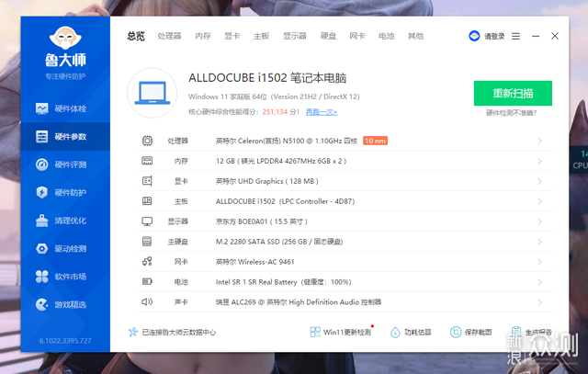This screenshot has height=374, width=588.
Task: Switch to the 内存 tab
Action: click(x=203, y=36)
